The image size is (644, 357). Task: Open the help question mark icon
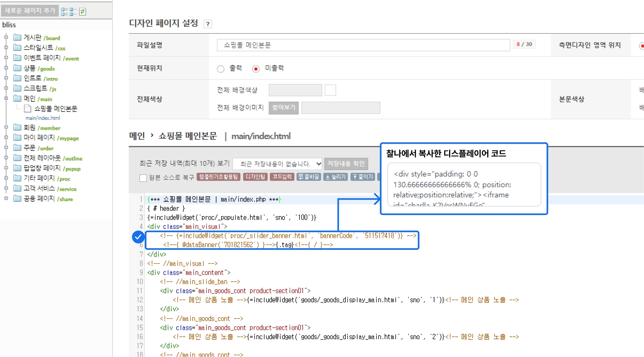tap(208, 24)
